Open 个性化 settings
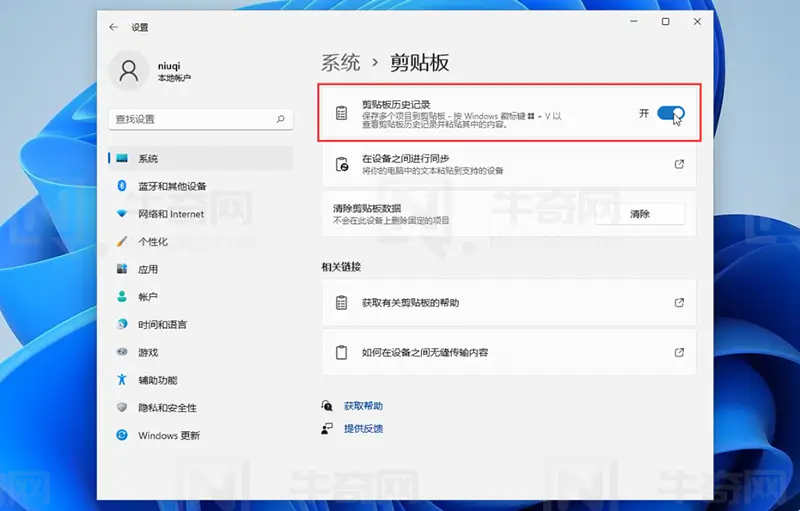800x511 pixels. 201,242
